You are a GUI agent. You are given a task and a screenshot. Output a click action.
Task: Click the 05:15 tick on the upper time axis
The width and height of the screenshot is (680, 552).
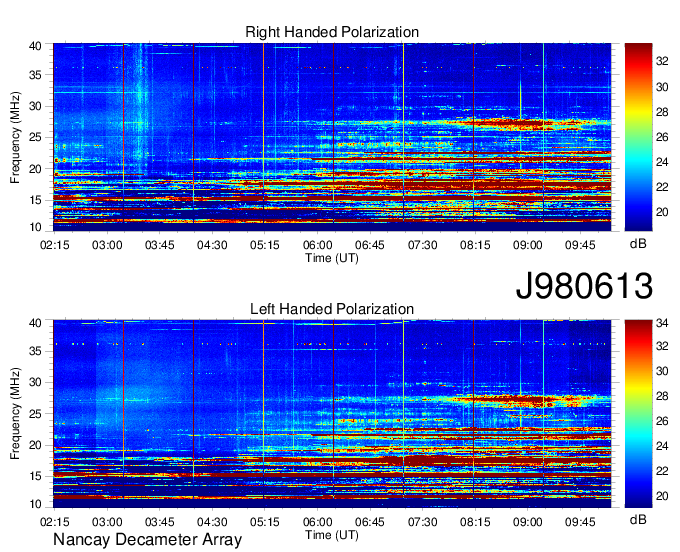click(265, 245)
